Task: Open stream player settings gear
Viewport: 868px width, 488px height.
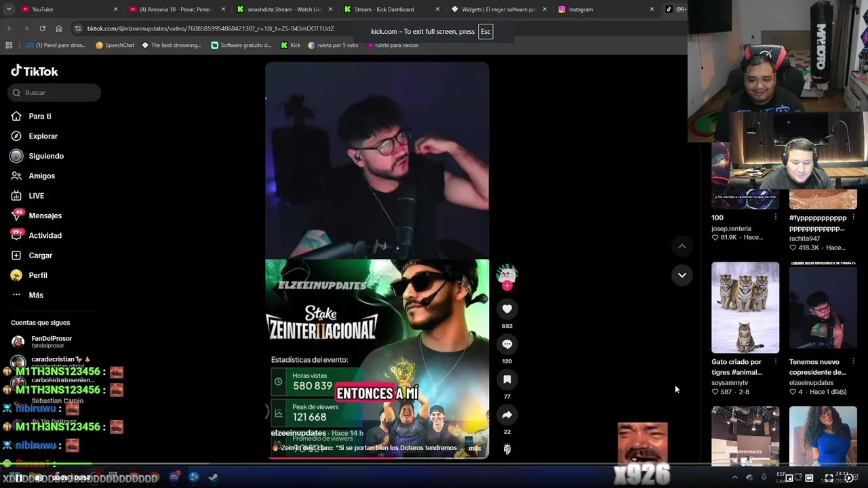Action: point(848,478)
